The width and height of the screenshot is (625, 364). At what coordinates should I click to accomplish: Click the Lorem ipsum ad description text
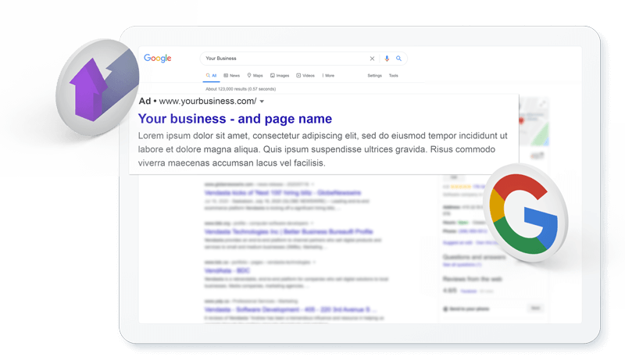323,149
